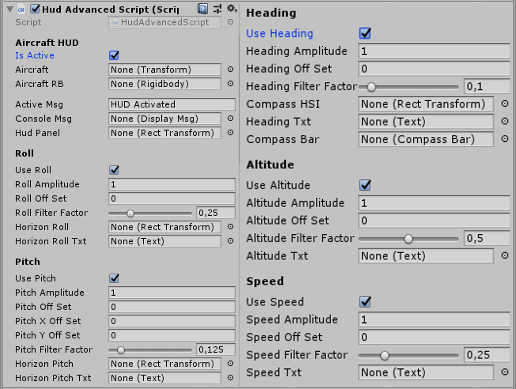Image resolution: width=516 pixels, height=389 pixels.
Task: Click the Heading Amplitude input field
Action: [x=434, y=51]
